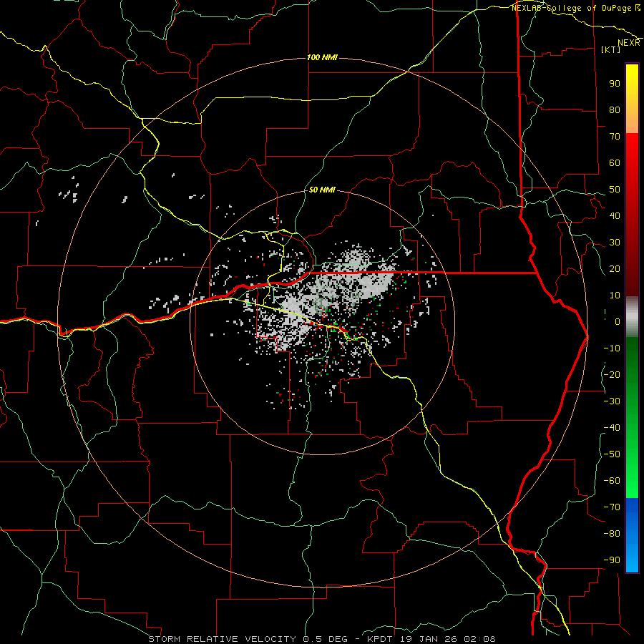Select the -90 value on velocity scale
Screen dimensions: 644x644
pos(612,560)
